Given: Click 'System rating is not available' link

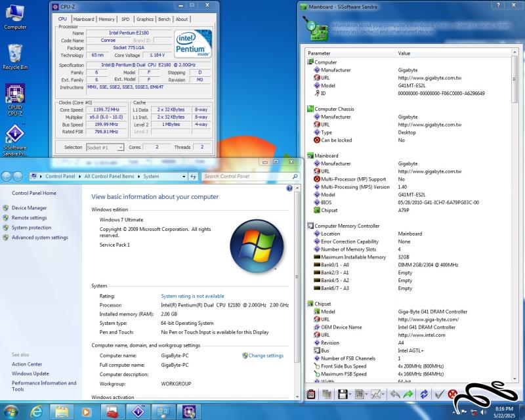Looking at the screenshot, I should pos(192,296).
